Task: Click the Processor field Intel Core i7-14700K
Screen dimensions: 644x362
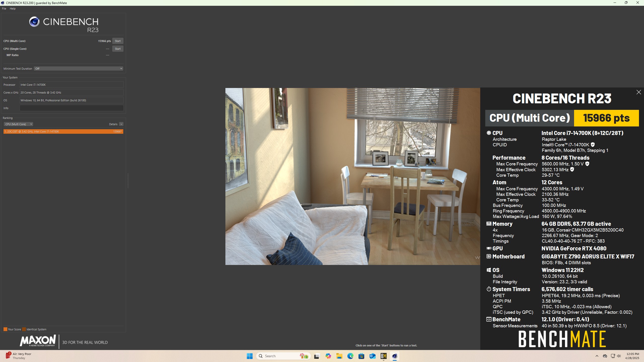Action: (71, 85)
